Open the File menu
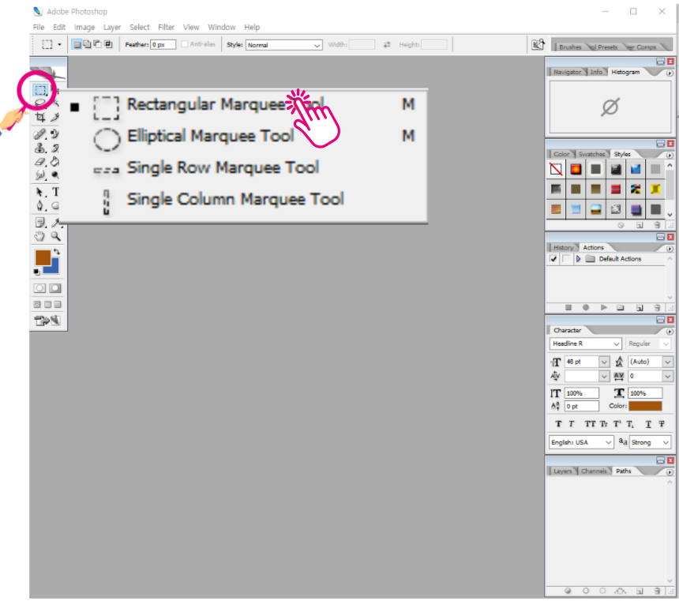This screenshot has height=616, width=679. (x=39, y=27)
